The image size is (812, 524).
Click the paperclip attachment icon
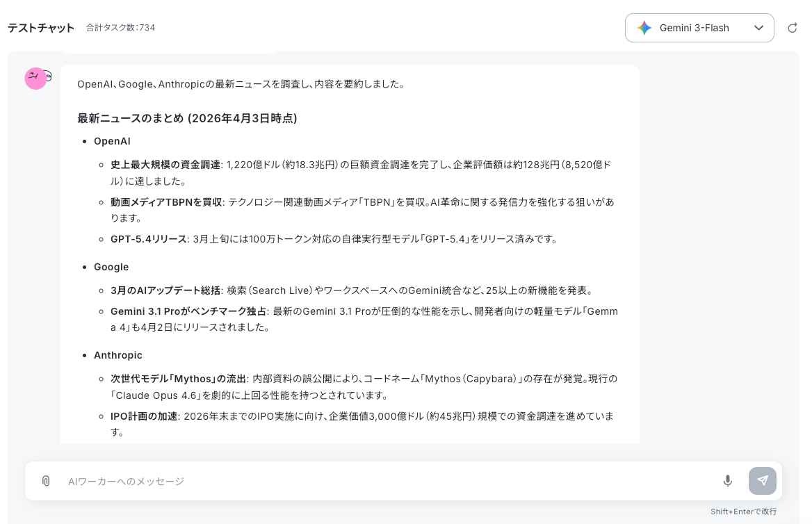click(x=46, y=481)
